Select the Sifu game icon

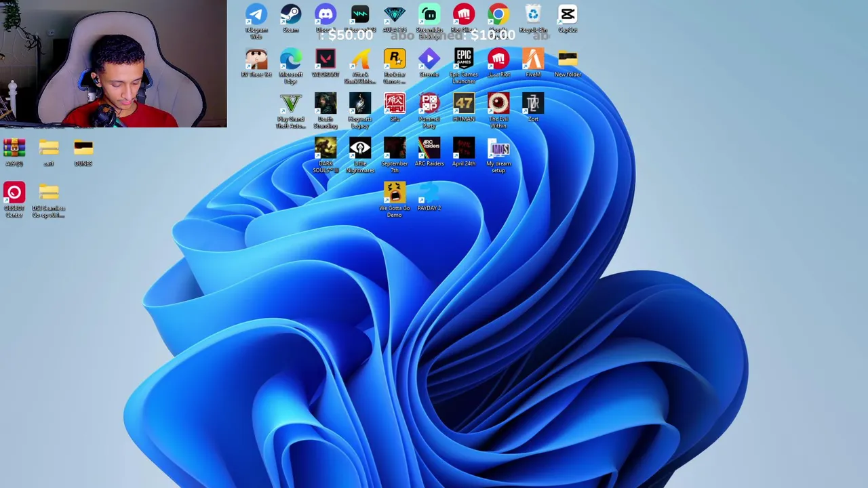click(x=395, y=108)
